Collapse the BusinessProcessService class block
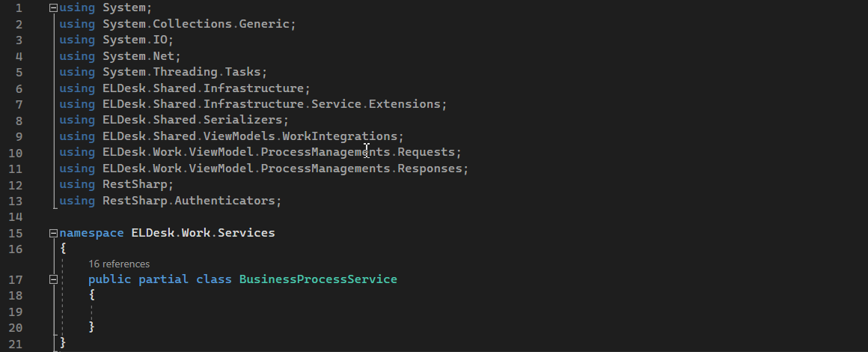Image resolution: width=868 pixels, height=352 pixels. (52, 279)
